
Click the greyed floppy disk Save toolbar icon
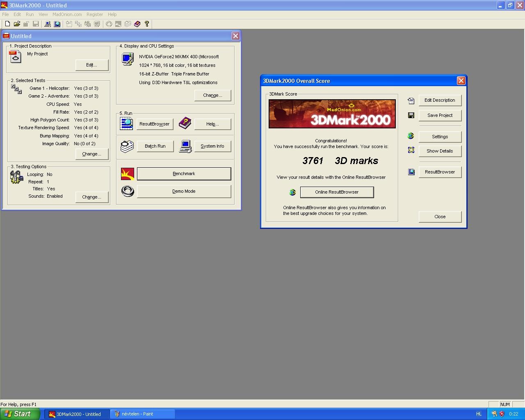click(x=36, y=24)
